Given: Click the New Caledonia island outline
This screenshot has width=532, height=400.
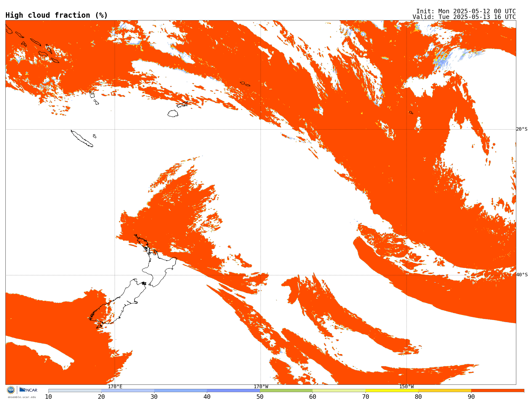Looking at the screenshot, I should 82,138.
